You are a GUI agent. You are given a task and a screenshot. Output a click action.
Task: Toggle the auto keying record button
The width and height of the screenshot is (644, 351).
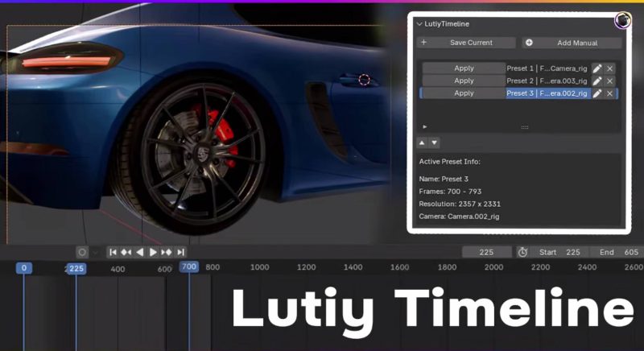[81, 252]
